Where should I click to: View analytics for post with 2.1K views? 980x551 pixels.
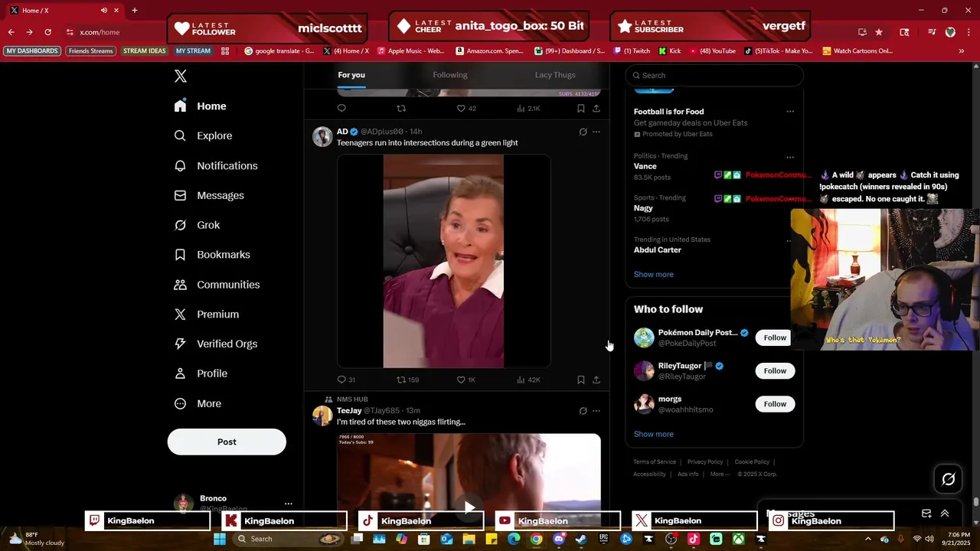coord(528,109)
